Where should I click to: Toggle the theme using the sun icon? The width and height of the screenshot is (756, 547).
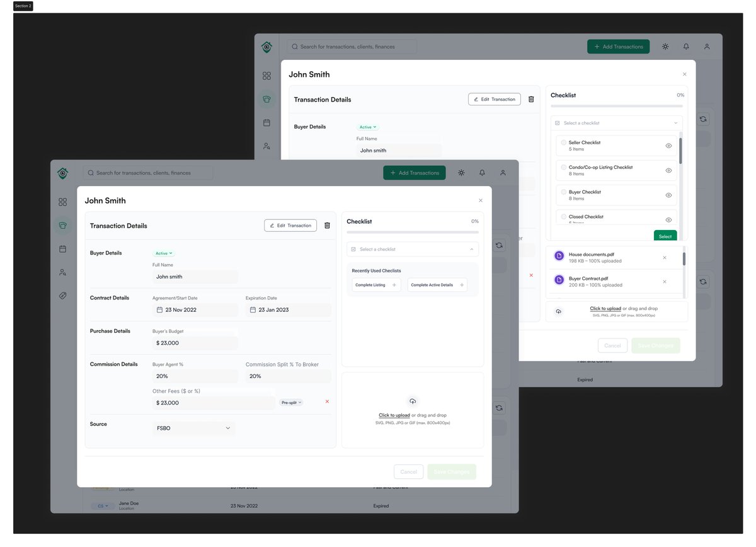tap(461, 172)
